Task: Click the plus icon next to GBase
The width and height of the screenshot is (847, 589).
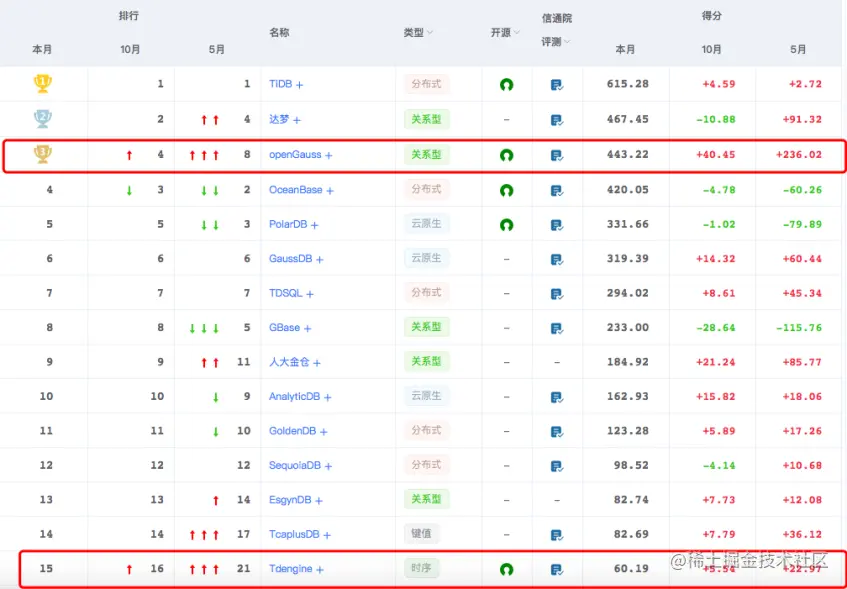Action: coord(307,329)
